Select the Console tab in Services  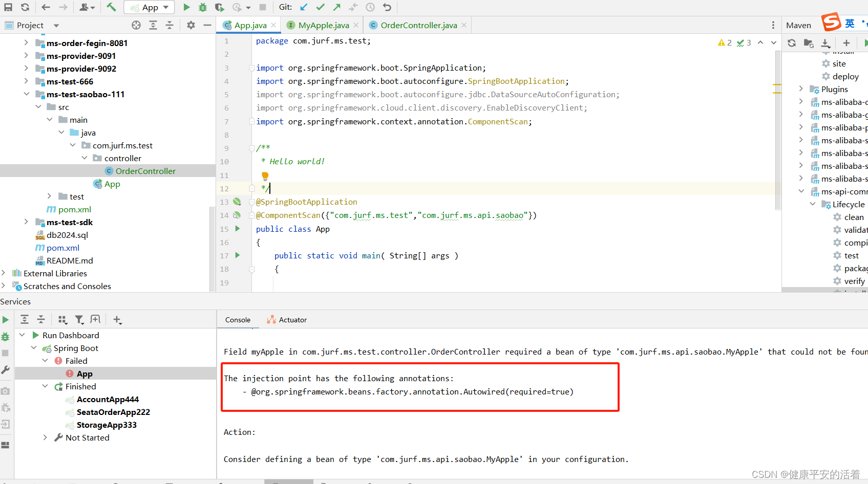(238, 320)
